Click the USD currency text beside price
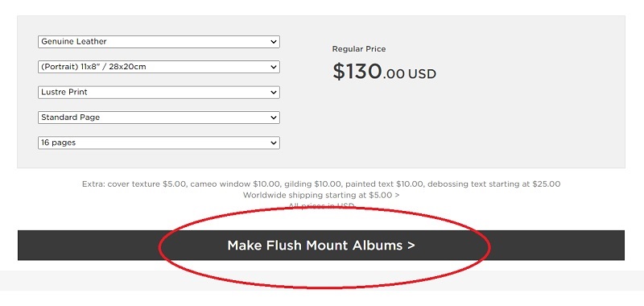 [x=422, y=74]
